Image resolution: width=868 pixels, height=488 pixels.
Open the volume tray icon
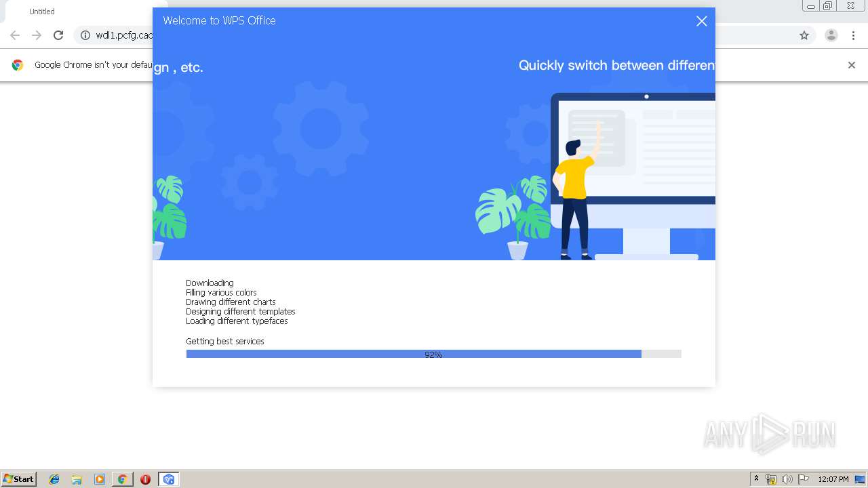787,479
